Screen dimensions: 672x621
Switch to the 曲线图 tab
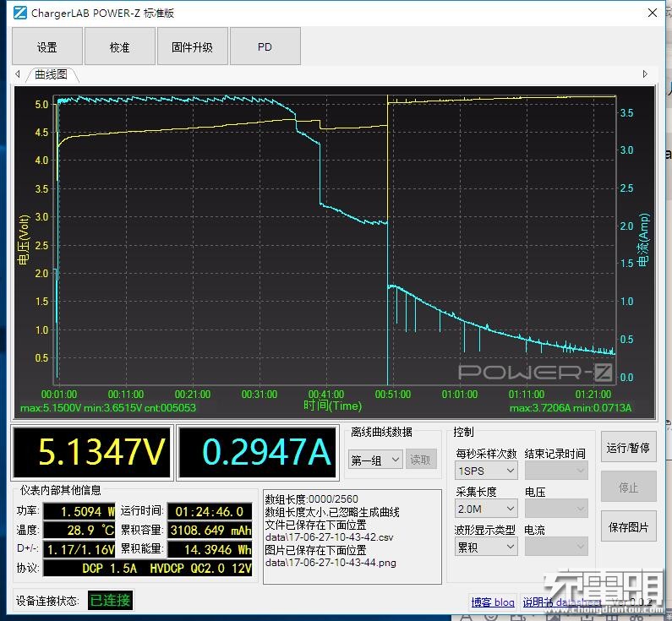[51, 74]
